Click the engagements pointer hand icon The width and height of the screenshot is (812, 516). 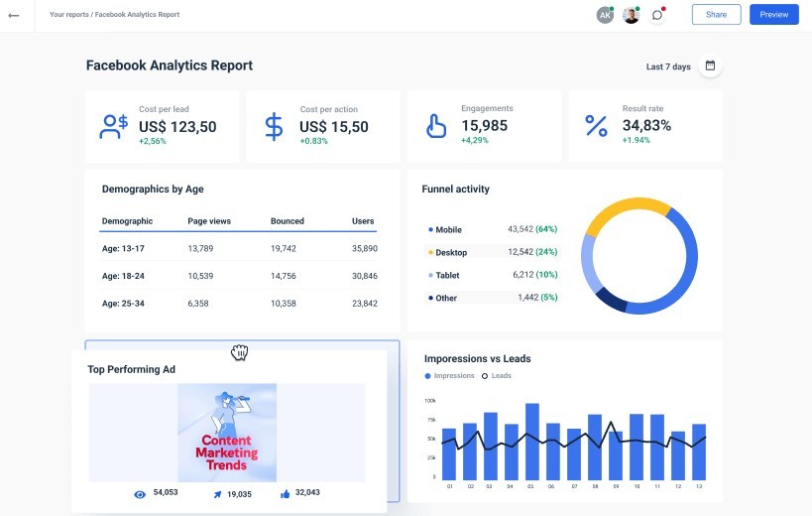tap(435, 126)
